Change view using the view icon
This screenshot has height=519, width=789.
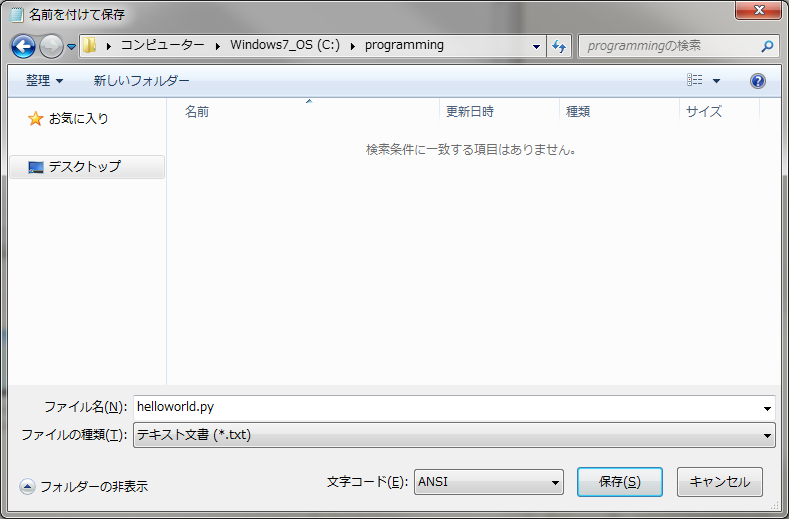pos(694,80)
